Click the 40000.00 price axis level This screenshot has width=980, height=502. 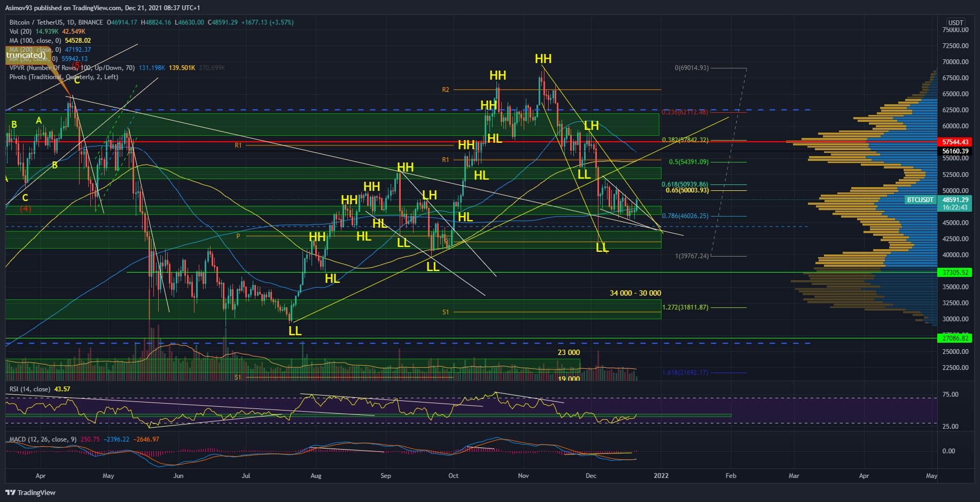point(955,255)
